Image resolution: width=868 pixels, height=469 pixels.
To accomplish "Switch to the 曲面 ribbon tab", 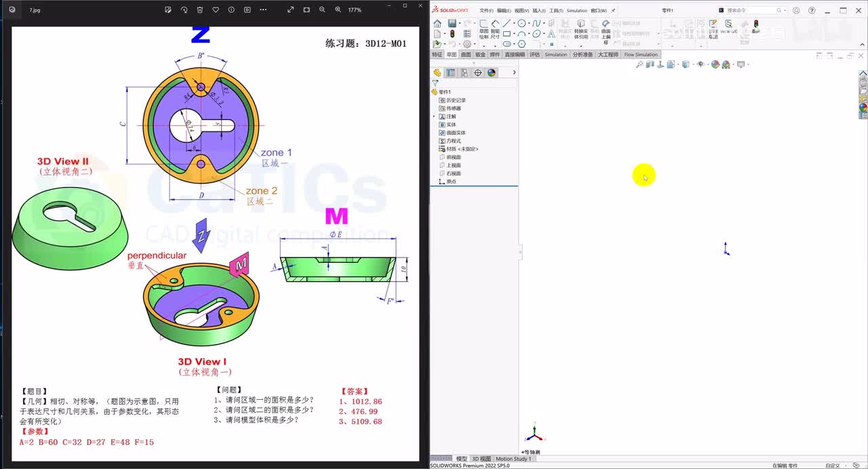I will point(466,55).
